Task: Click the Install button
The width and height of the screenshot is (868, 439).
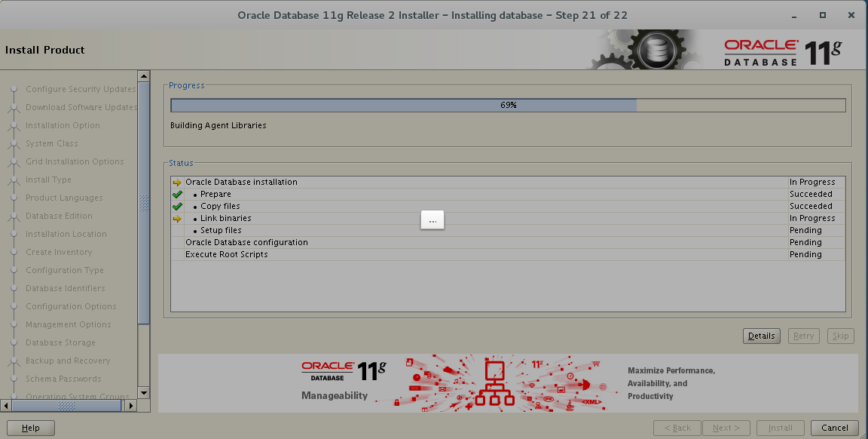Action: (781, 428)
